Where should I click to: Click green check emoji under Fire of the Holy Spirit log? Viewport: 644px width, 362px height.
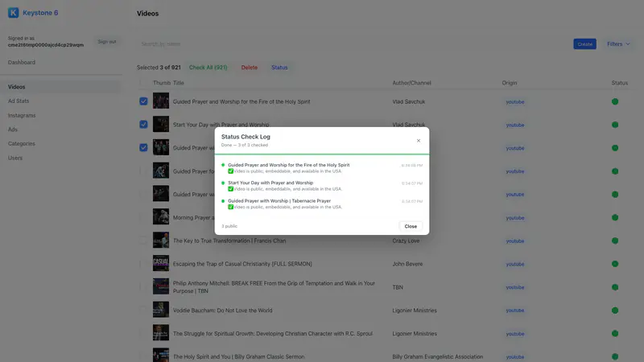(231, 171)
